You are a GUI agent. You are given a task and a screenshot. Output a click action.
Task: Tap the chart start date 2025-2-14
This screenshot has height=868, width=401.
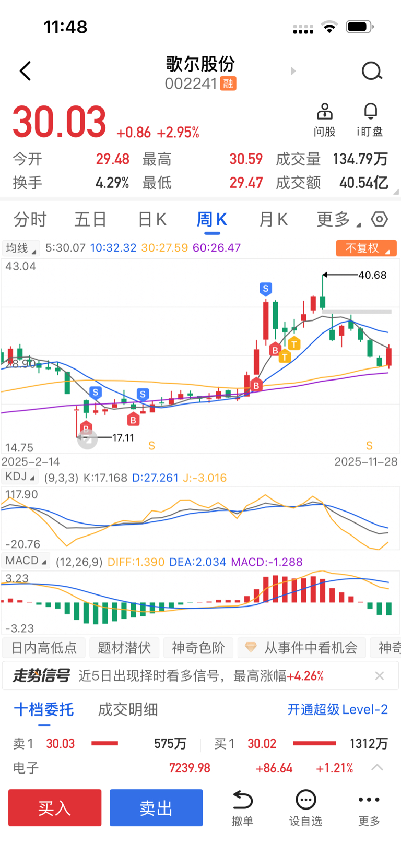pos(31,461)
